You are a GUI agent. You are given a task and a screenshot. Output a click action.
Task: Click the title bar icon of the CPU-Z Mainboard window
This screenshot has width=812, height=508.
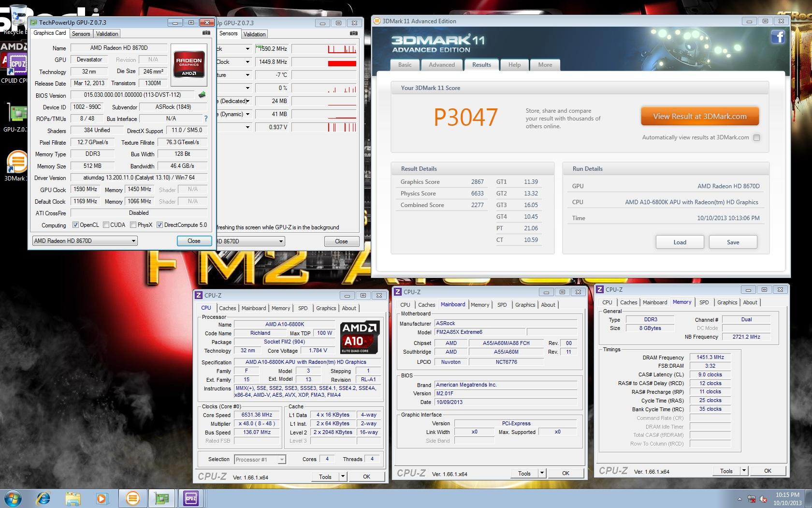(x=398, y=292)
